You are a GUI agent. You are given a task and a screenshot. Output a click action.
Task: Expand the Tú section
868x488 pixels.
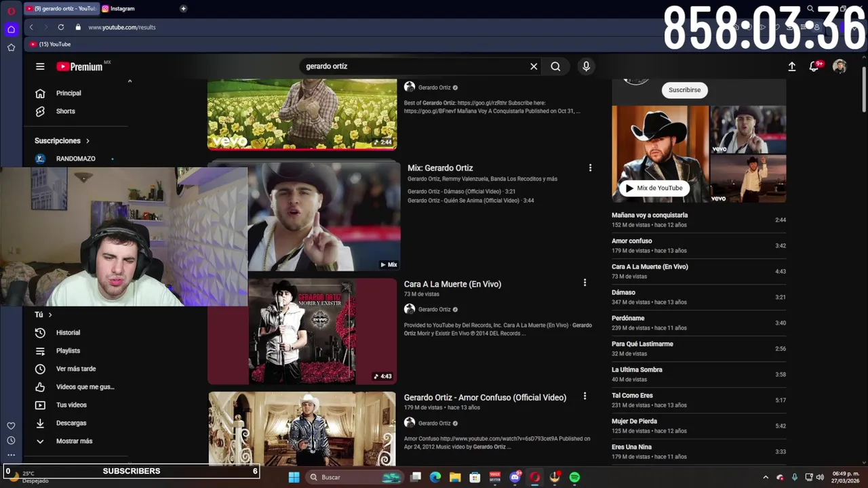point(43,314)
